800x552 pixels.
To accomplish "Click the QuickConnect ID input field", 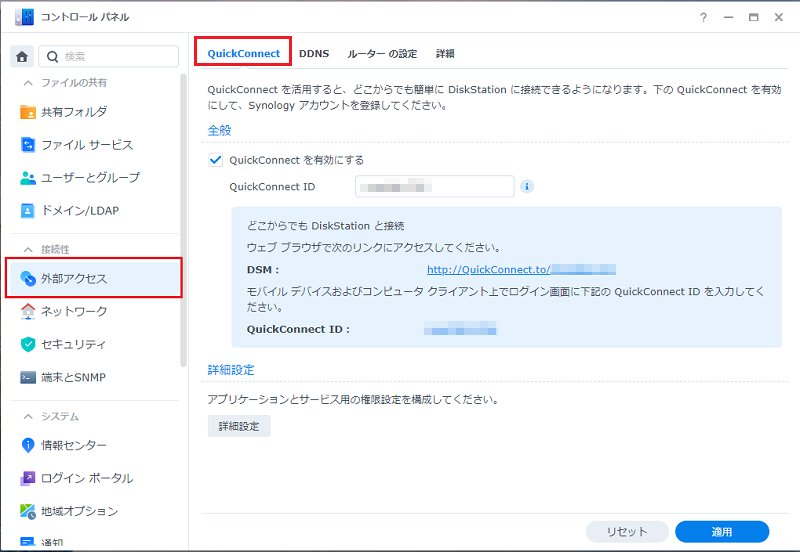I will [x=435, y=186].
